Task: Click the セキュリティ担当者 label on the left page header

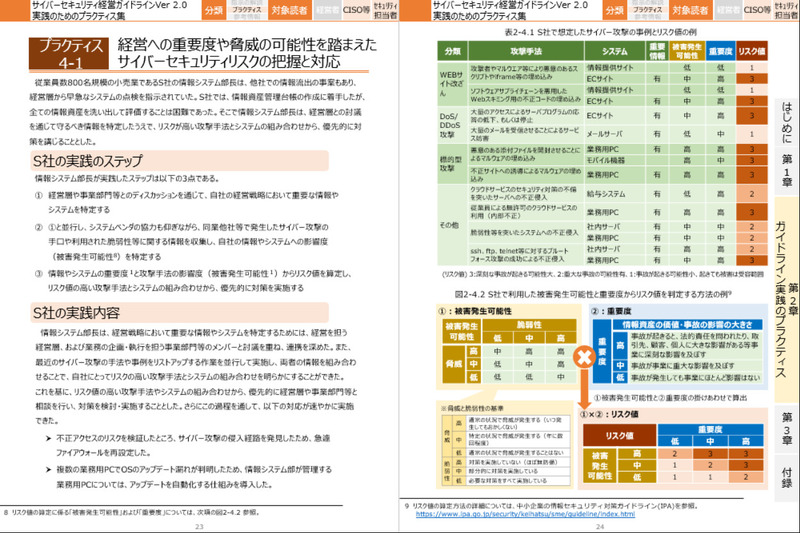Action: (x=376, y=11)
